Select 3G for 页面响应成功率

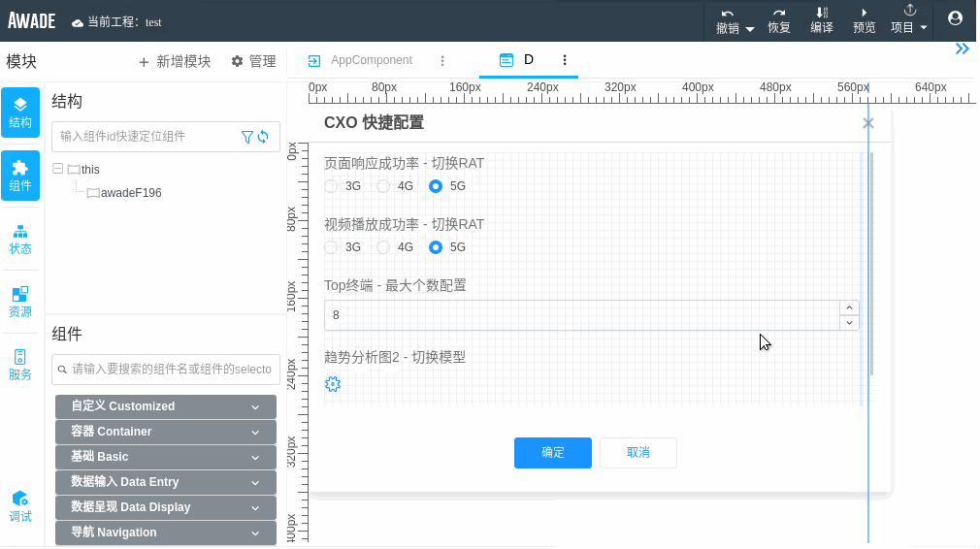(332, 185)
